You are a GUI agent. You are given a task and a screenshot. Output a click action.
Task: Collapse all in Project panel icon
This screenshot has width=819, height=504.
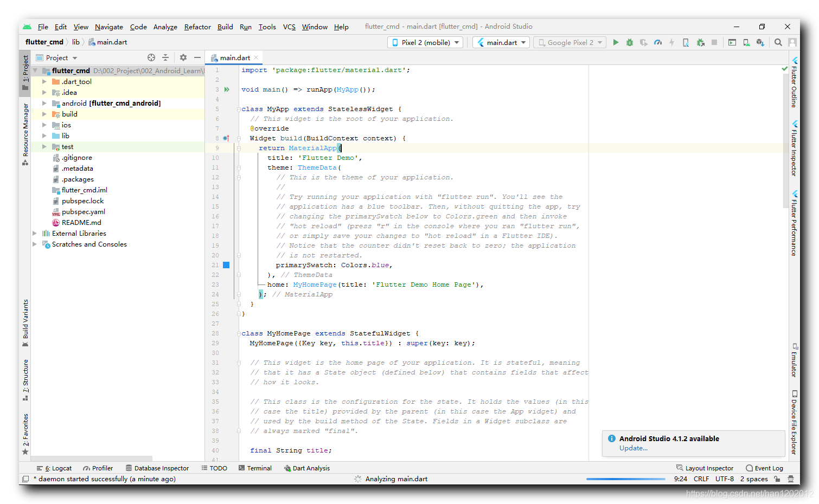[165, 57]
